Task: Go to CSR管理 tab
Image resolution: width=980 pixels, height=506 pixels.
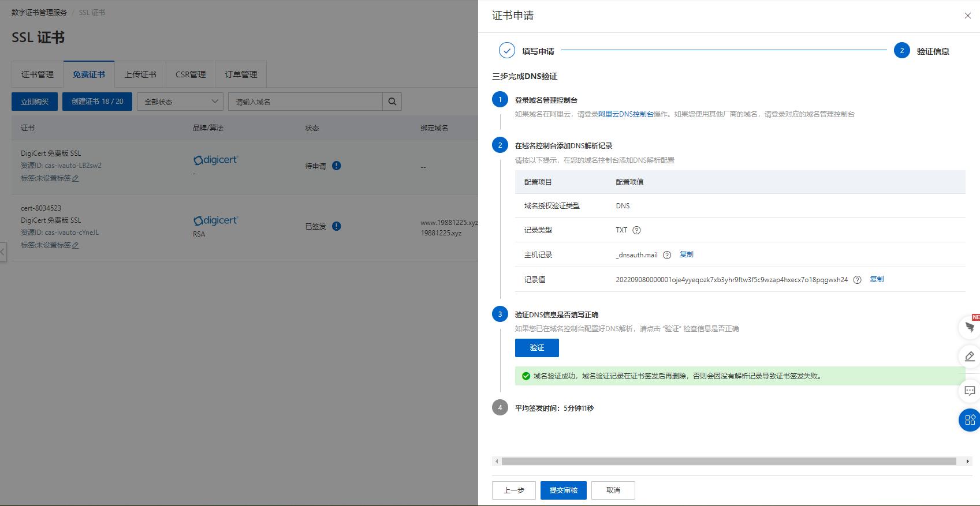Action: tap(191, 74)
